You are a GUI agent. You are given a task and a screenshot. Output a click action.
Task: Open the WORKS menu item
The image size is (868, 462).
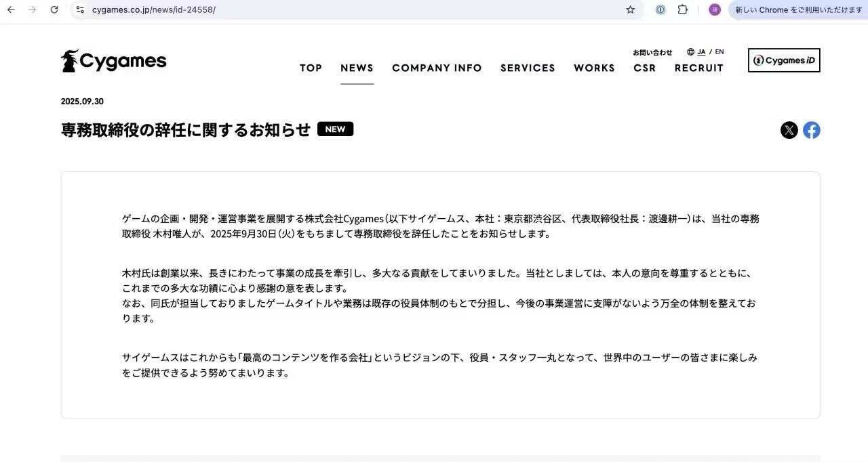pos(594,68)
